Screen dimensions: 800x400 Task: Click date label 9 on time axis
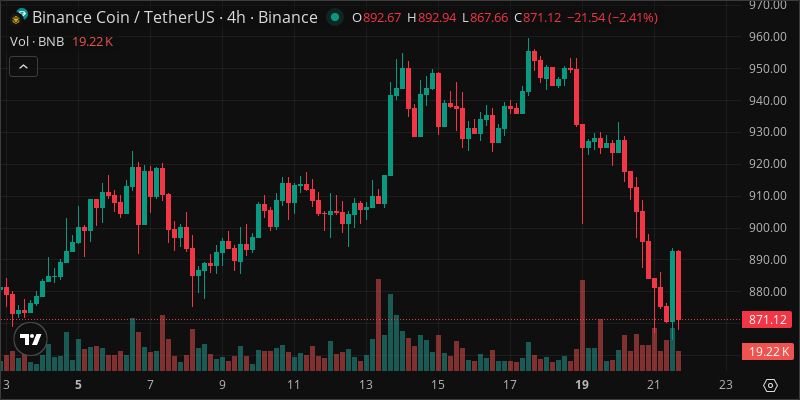click(x=222, y=385)
